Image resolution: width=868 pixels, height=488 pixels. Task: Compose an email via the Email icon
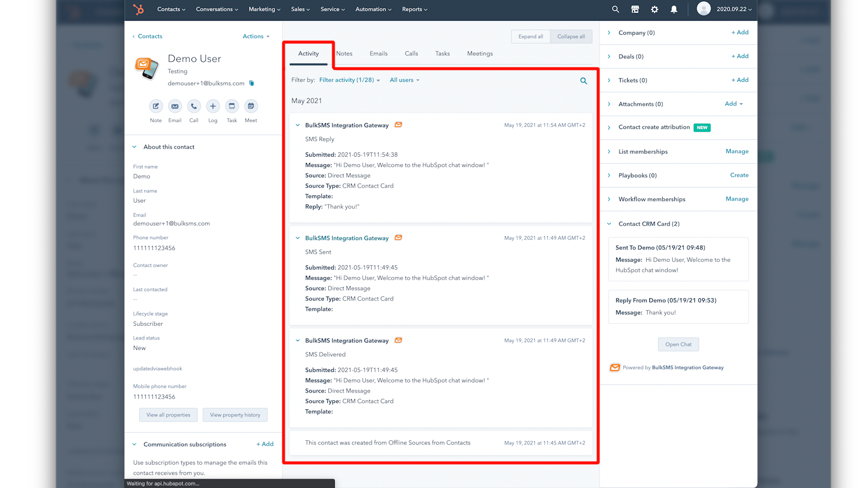[175, 107]
